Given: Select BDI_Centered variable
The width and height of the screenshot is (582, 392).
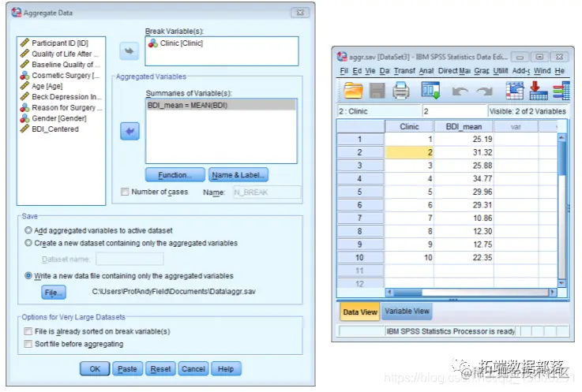Looking at the screenshot, I should (50, 129).
